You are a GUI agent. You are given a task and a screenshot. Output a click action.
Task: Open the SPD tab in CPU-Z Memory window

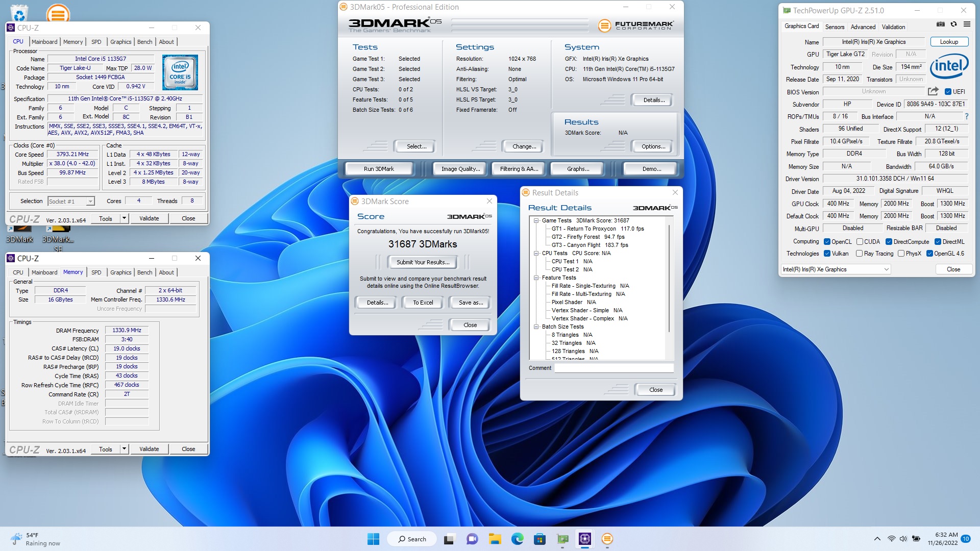point(96,272)
